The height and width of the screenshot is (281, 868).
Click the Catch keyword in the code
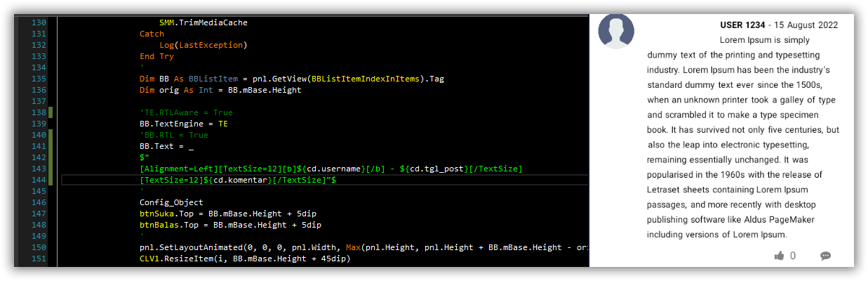pyautogui.click(x=152, y=34)
